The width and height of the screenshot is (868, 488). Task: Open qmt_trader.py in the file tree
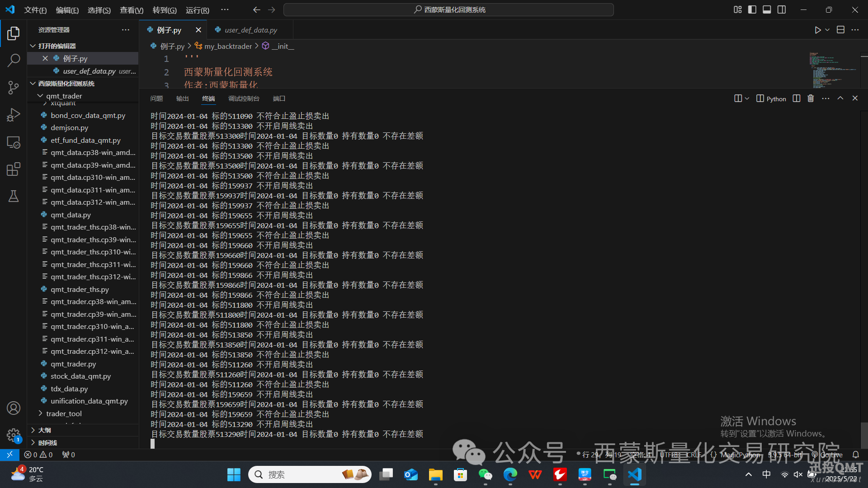click(73, 364)
